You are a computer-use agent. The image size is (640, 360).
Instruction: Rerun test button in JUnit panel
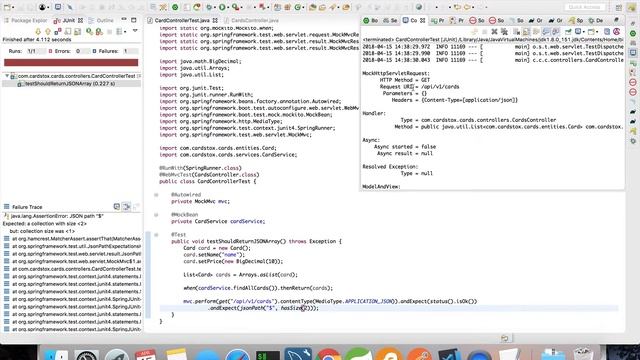pos(89,31)
